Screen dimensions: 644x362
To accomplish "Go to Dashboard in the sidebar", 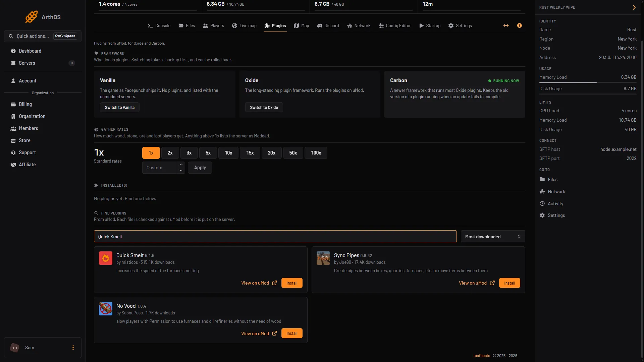I will point(43,51).
